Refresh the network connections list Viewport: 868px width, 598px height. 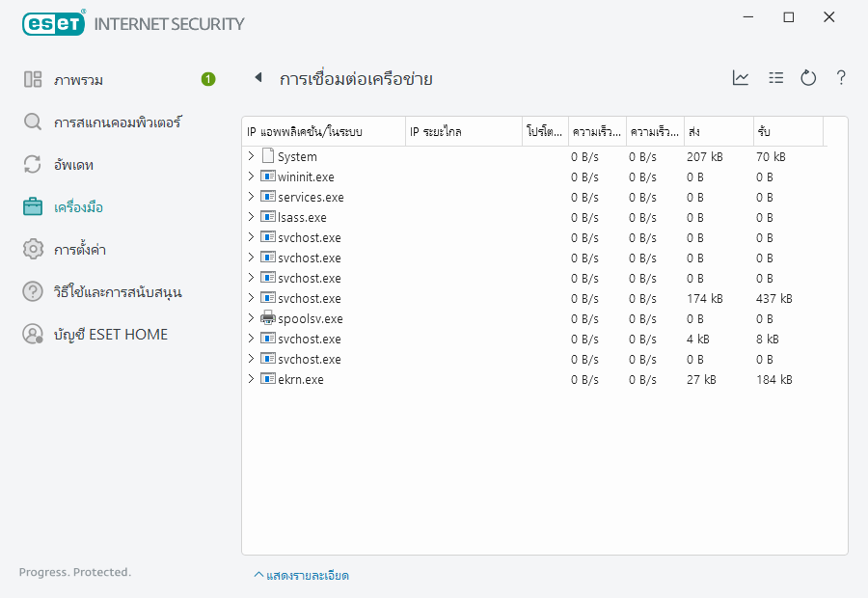(808, 78)
